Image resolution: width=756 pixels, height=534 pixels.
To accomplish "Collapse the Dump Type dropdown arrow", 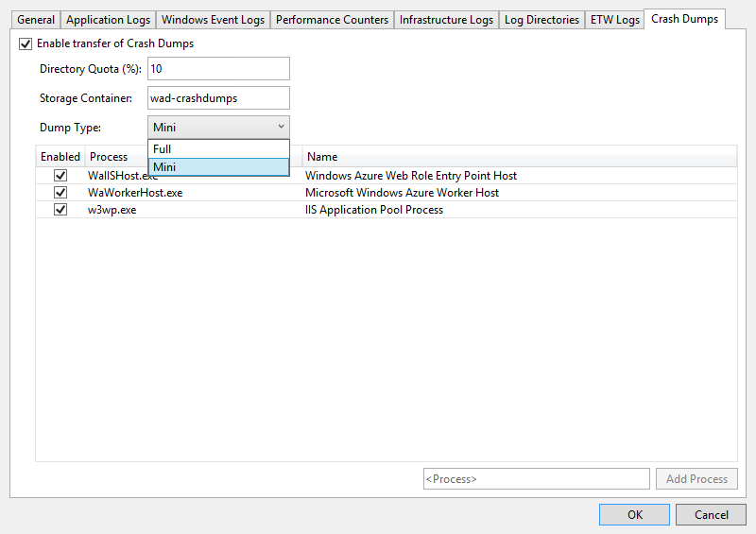I will point(281,127).
